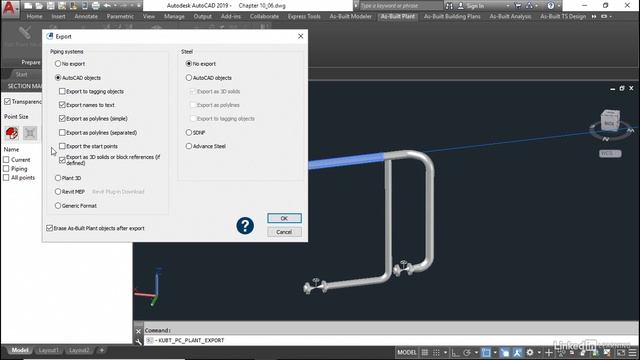Click the workspace switching gear in status bar
The height and width of the screenshot is (360, 640).
(x=530, y=352)
